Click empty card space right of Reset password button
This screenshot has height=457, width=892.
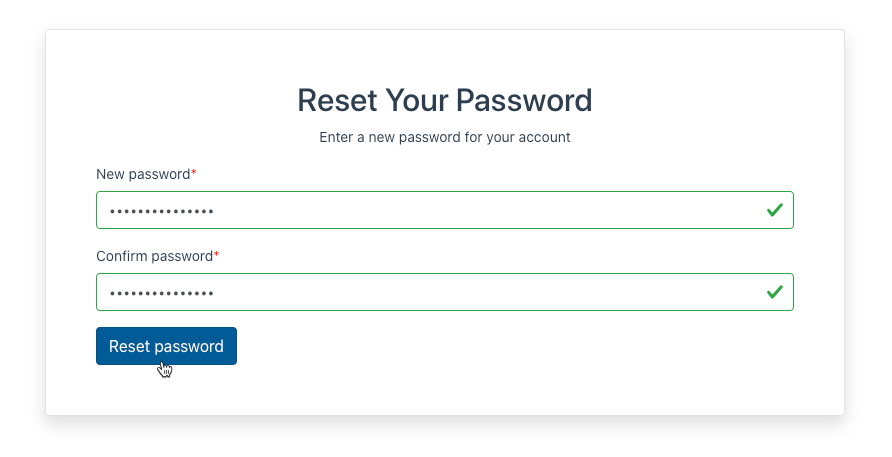512,346
